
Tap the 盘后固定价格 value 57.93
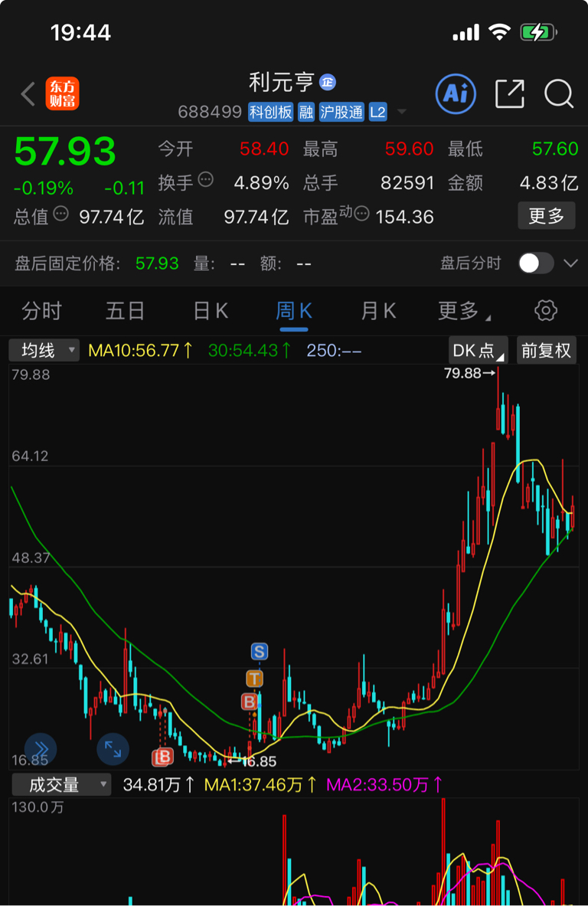157,263
